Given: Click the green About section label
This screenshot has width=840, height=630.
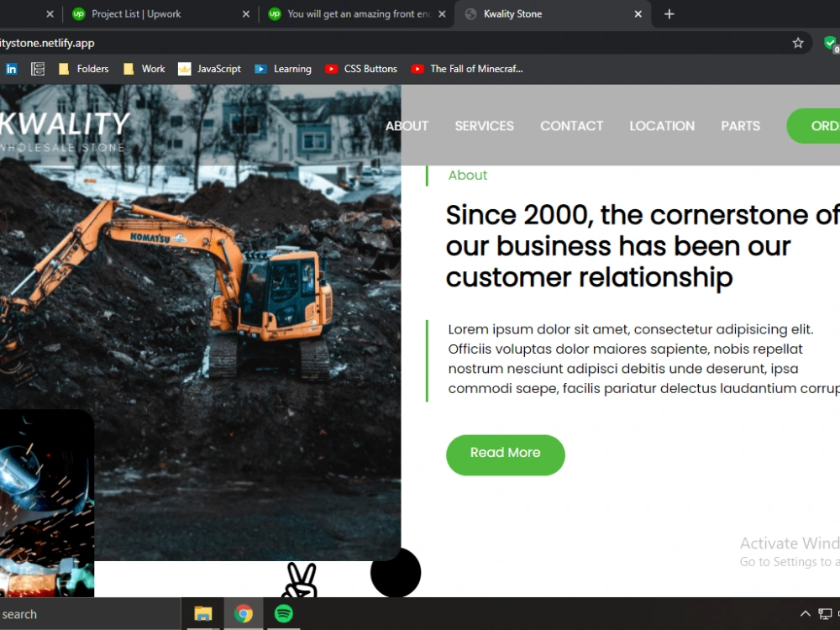Looking at the screenshot, I should coord(468,176).
